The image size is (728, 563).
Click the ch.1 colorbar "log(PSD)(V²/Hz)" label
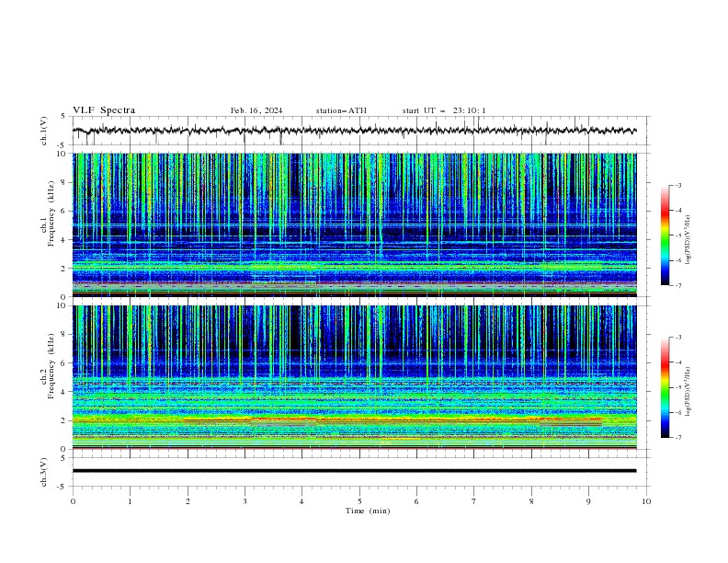pos(688,240)
